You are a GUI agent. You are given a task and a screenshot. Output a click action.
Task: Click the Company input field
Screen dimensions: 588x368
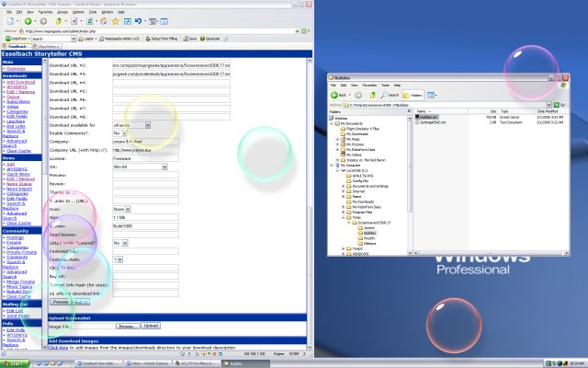(x=145, y=142)
